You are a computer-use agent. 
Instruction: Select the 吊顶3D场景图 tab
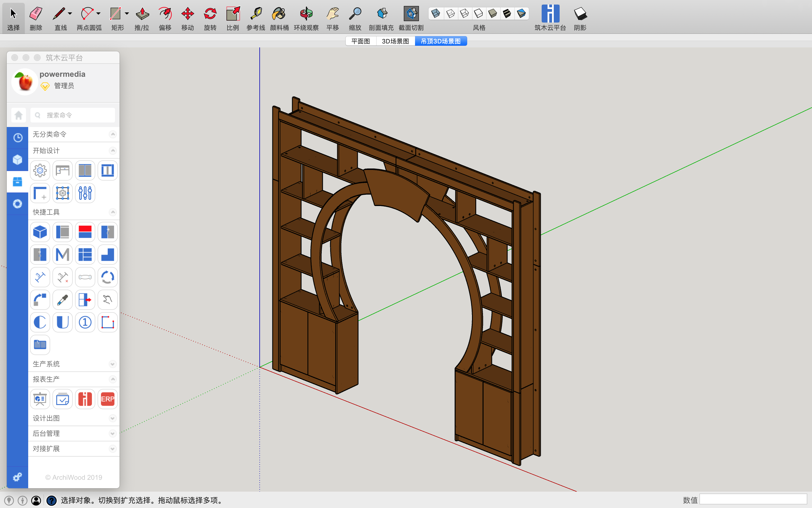click(x=441, y=41)
